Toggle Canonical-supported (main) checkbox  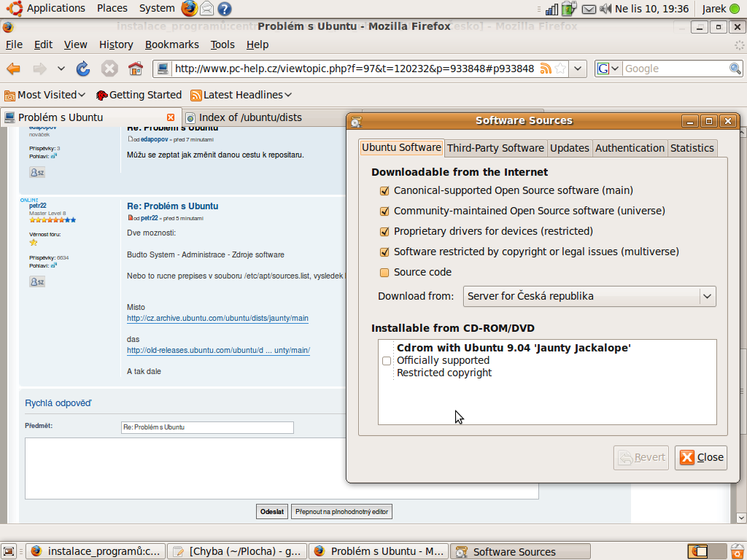point(384,190)
